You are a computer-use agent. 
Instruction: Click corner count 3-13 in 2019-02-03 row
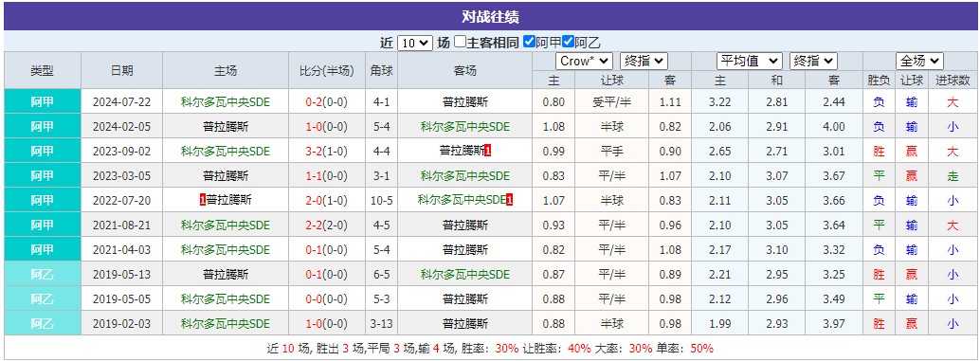381,324
